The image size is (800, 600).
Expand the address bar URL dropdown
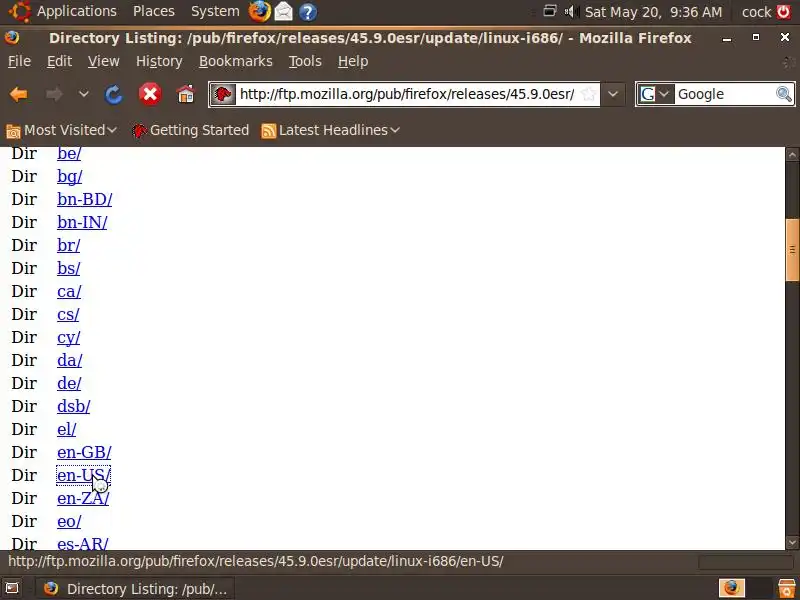(613, 94)
